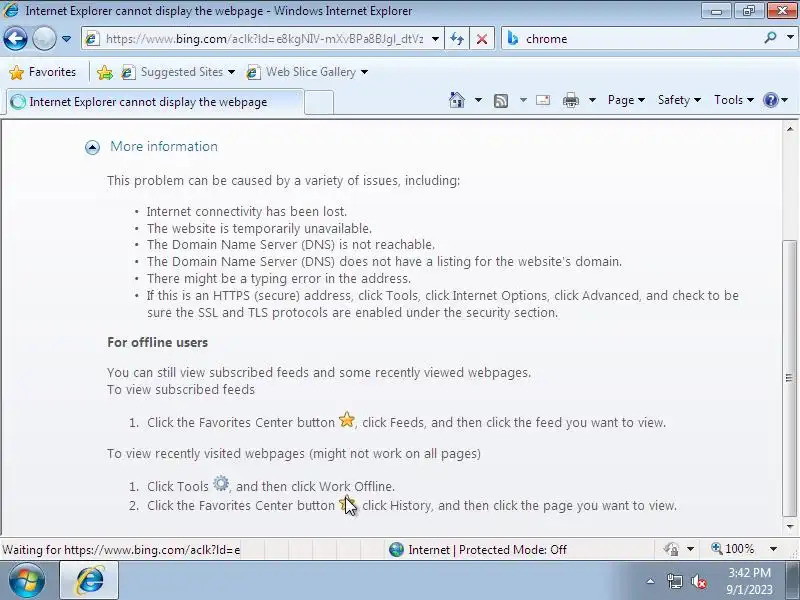Expand the Home button dropdown arrow

478,100
